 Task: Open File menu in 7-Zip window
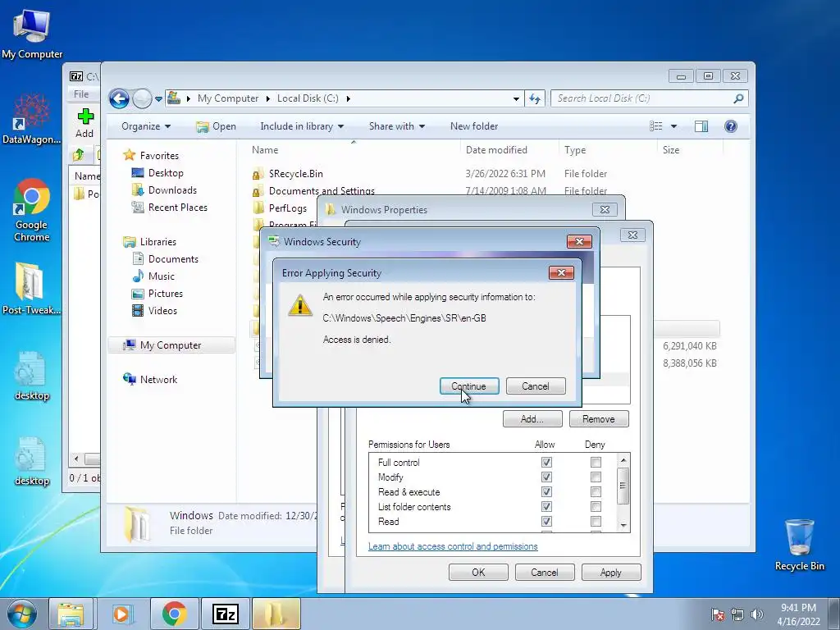(81, 94)
